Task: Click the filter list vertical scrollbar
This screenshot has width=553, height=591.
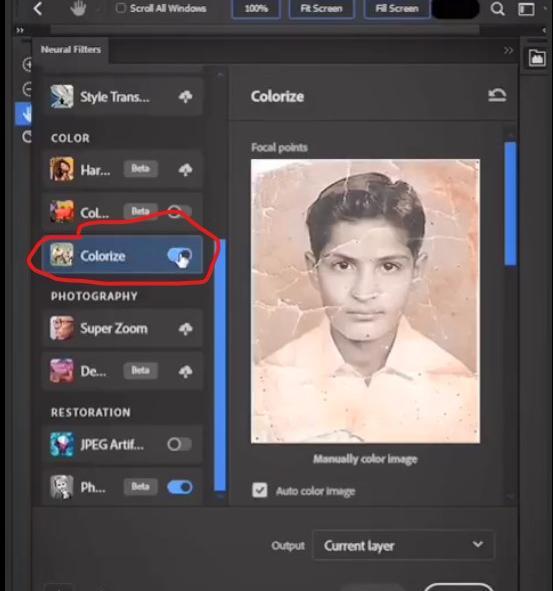Action: tap(220, 365)
